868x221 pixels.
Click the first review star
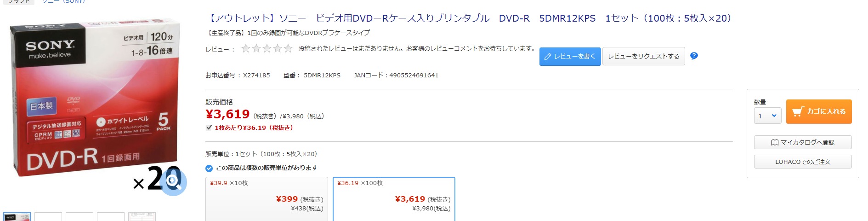pos(246,48)
